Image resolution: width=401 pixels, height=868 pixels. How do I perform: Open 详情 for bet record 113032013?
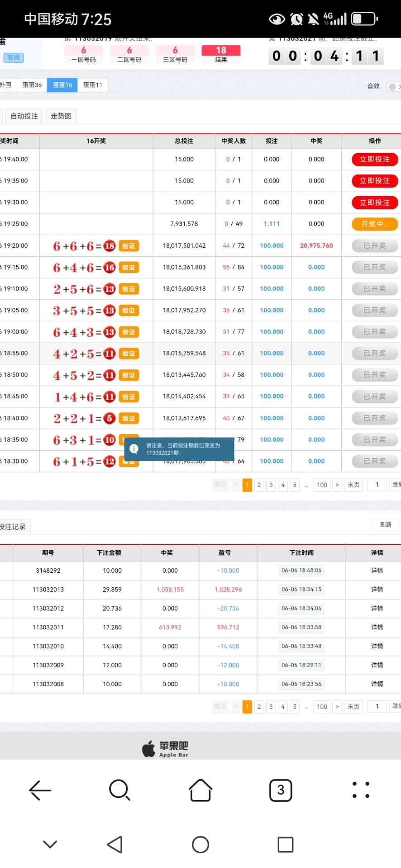[x=377, y=590]
